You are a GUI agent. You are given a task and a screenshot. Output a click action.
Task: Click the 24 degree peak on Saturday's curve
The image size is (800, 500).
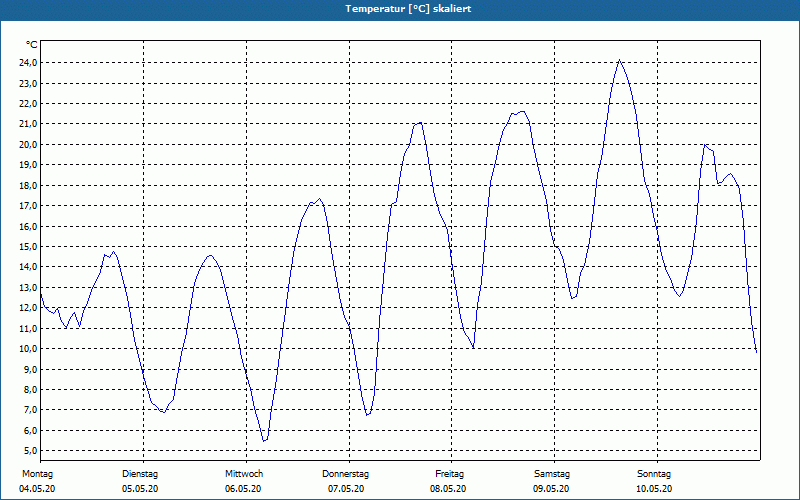(619, 60)
